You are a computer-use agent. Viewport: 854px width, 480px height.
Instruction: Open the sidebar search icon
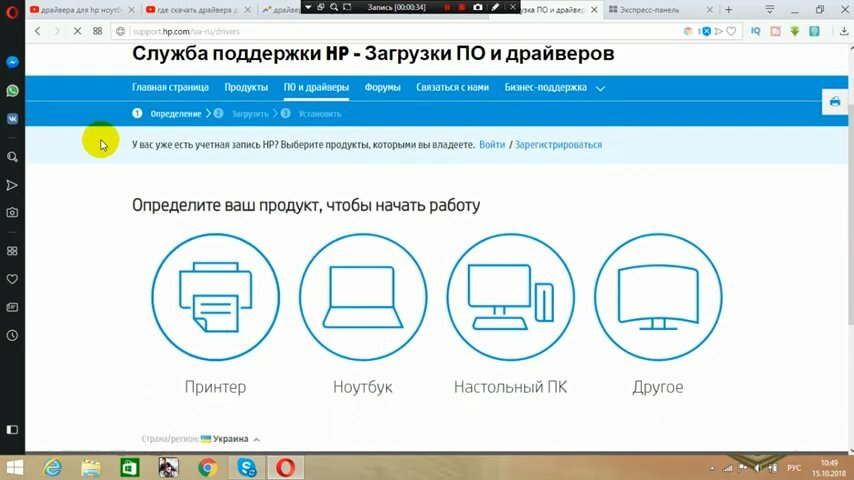point(12,157)
